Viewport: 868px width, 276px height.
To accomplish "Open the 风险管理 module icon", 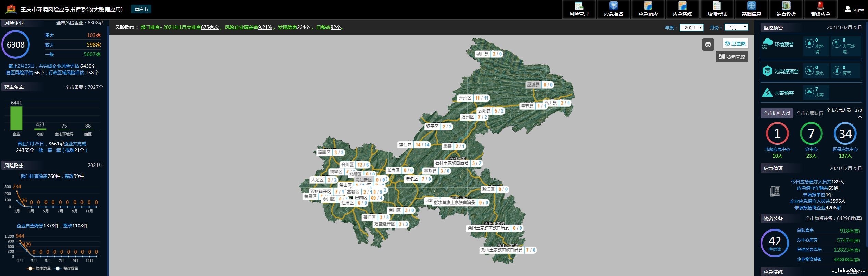I will [579, 6].
